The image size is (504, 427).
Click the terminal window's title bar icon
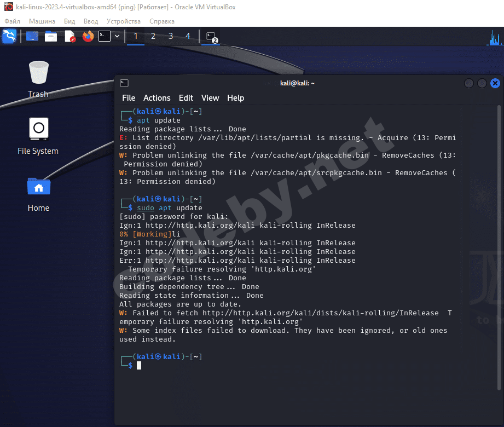point(124,83)
